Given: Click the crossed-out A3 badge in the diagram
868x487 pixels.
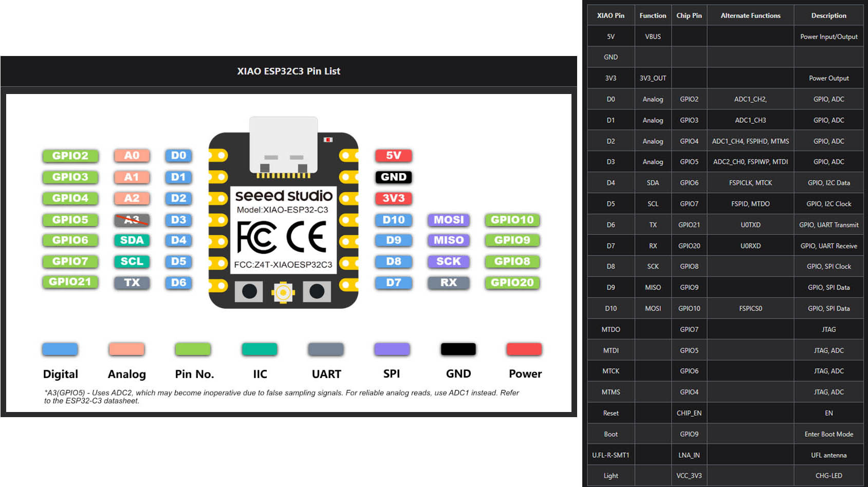Looking at the screenshot, I should tap(132, 220).
